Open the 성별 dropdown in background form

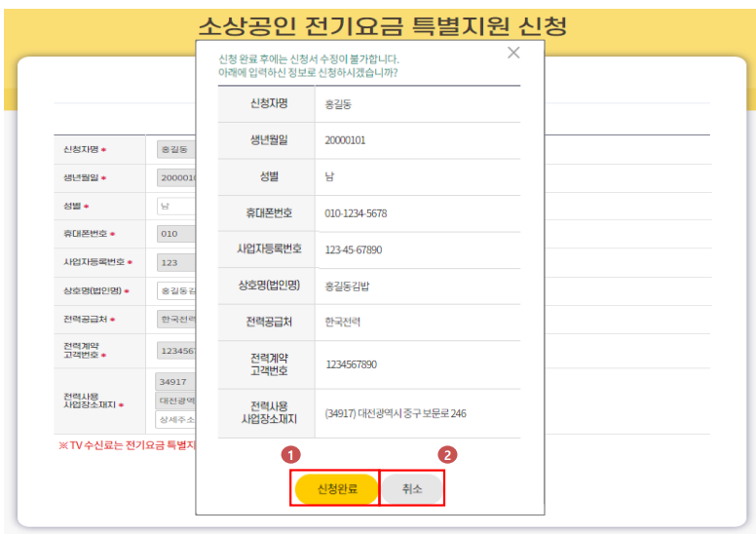coord(176,206)
